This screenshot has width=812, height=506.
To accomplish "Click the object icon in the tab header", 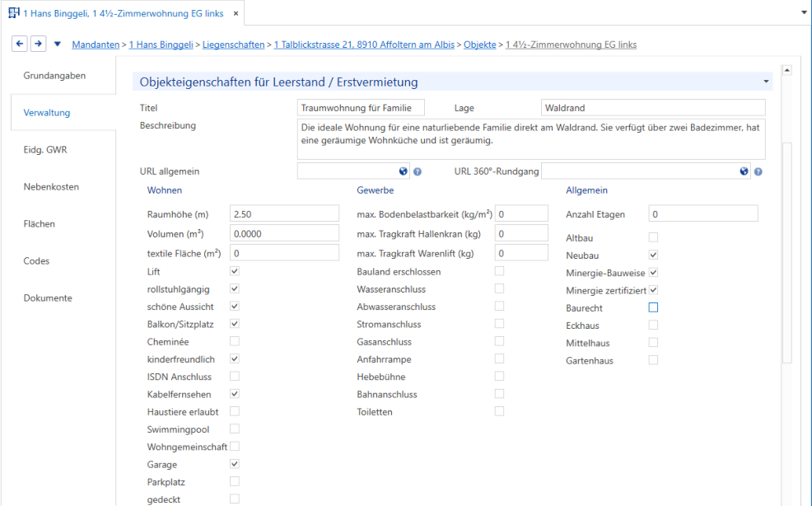I will (x=14, y=13).
